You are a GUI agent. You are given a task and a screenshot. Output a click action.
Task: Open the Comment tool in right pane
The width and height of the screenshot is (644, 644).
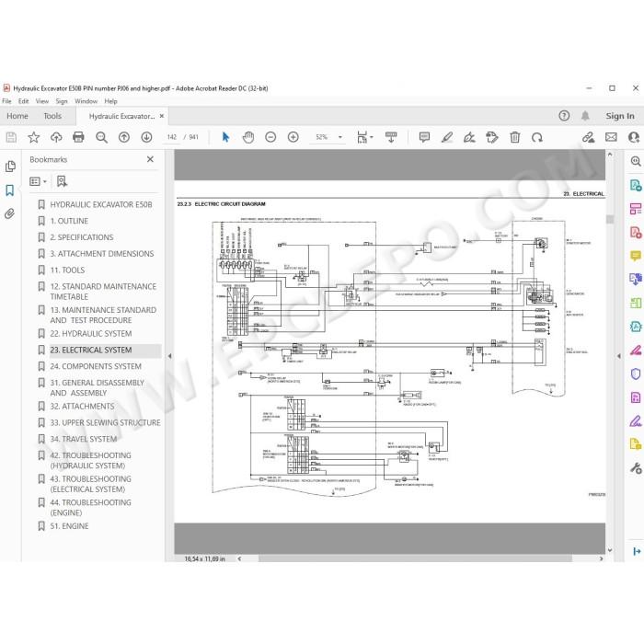coord(636,257)
